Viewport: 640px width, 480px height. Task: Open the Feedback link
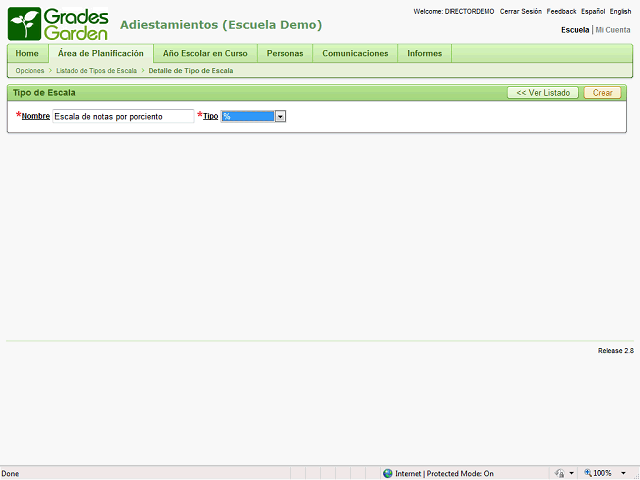coord(561,11)
